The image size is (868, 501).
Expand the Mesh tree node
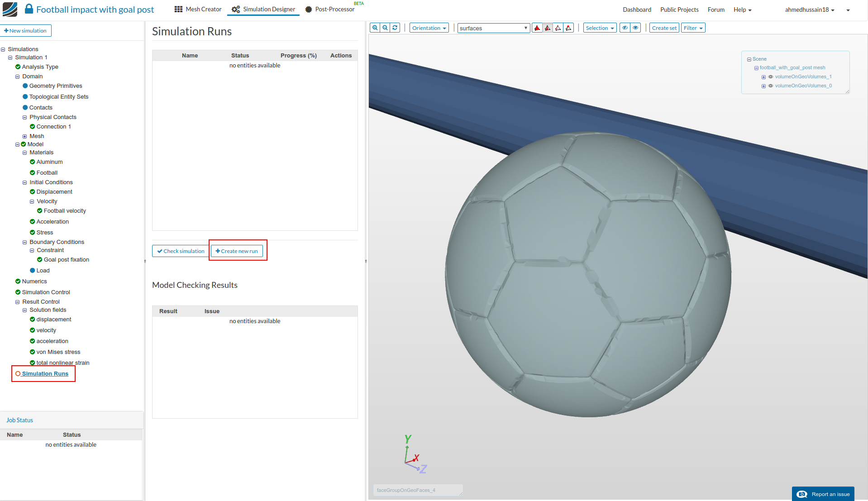[x=25, y=136]
